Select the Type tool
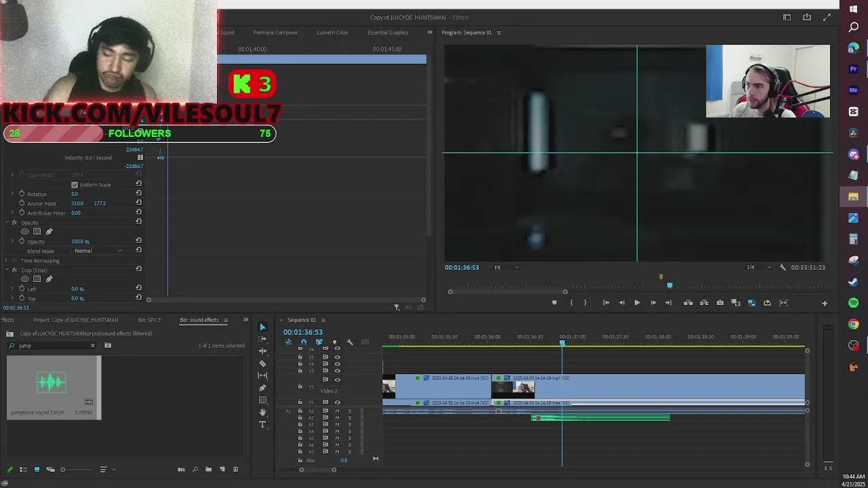The image size is (868, 488). [x=262, y=424]
